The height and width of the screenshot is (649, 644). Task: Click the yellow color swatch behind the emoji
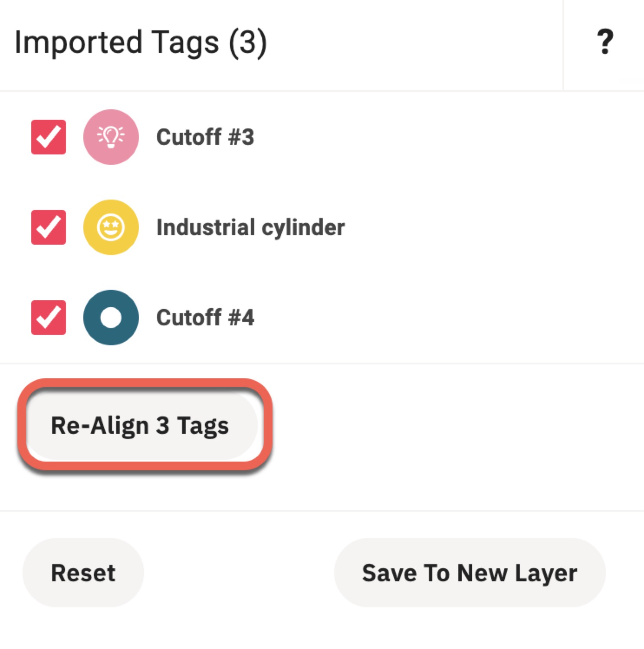coord(111,227)
